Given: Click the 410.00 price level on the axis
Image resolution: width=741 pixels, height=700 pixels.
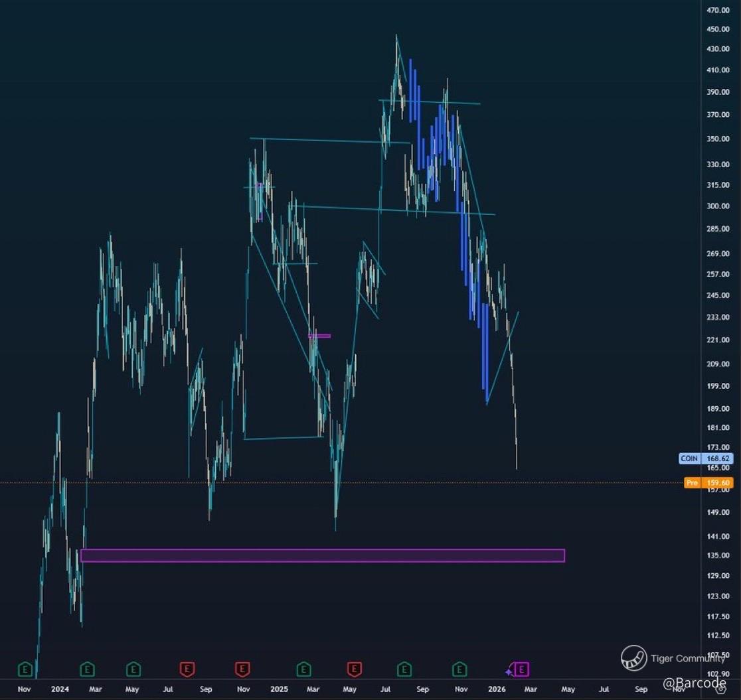Looking at the screenshot, I should [x=718, y=70].
